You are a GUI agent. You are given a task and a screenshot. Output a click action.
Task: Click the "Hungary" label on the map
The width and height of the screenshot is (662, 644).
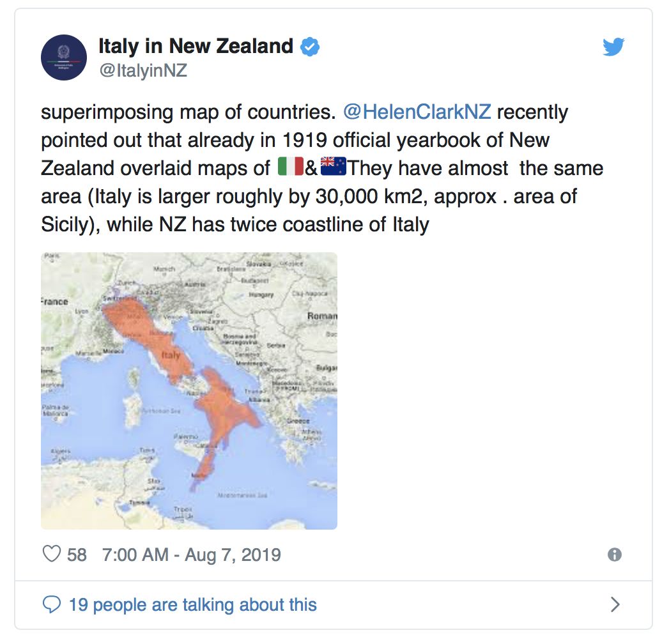[x=261, y=295]
